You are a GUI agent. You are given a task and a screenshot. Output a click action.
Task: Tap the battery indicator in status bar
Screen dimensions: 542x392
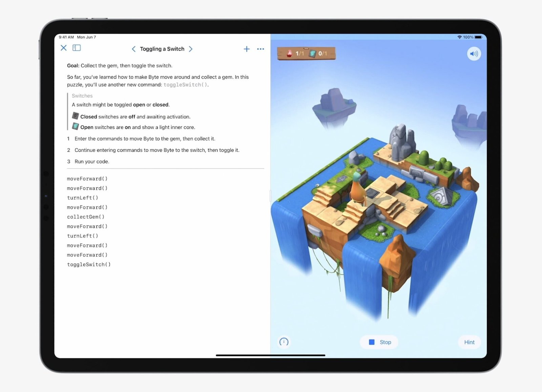point(478,37)
